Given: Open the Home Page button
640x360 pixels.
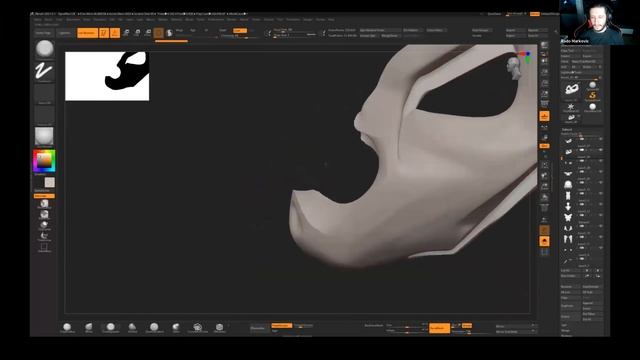Looking at the screenshot, I should tap(43, 33).
